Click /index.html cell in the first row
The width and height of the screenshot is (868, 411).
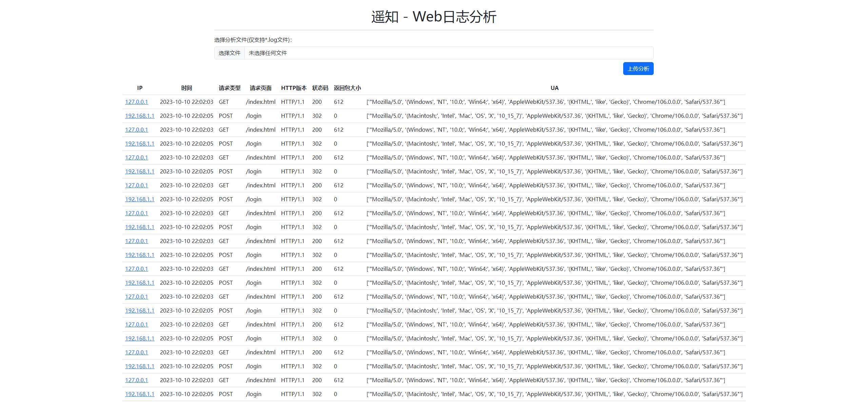[260, 102]
